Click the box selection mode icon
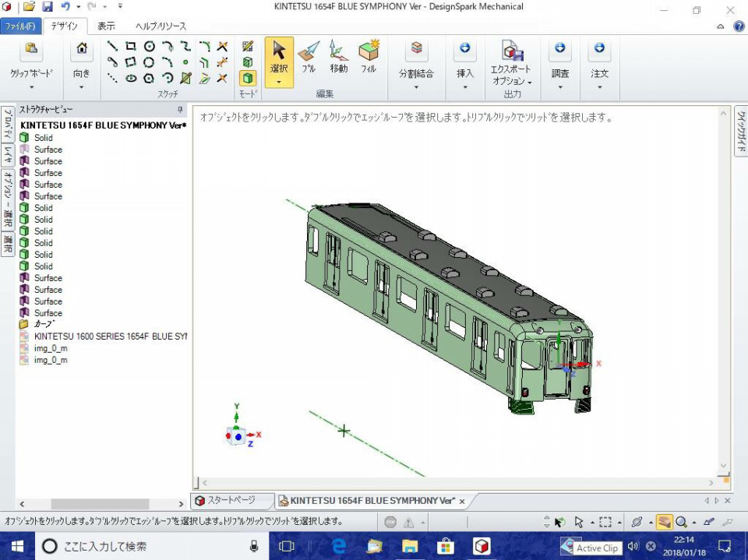 click(x=605, y=522)
